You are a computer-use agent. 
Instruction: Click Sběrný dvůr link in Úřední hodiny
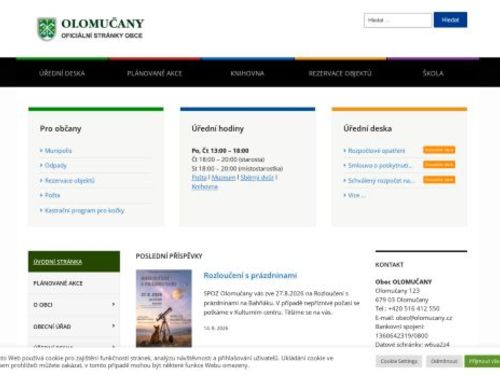coord(257,178)
